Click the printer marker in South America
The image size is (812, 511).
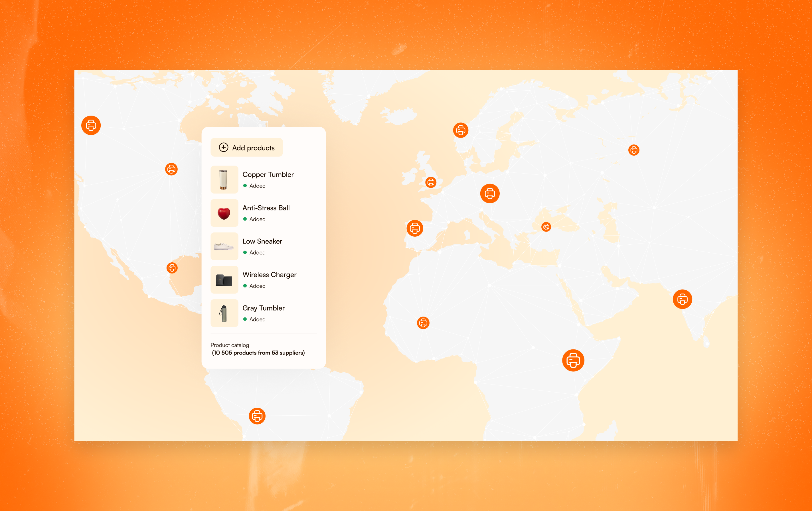pyautogui.click(x=257, y=416)
